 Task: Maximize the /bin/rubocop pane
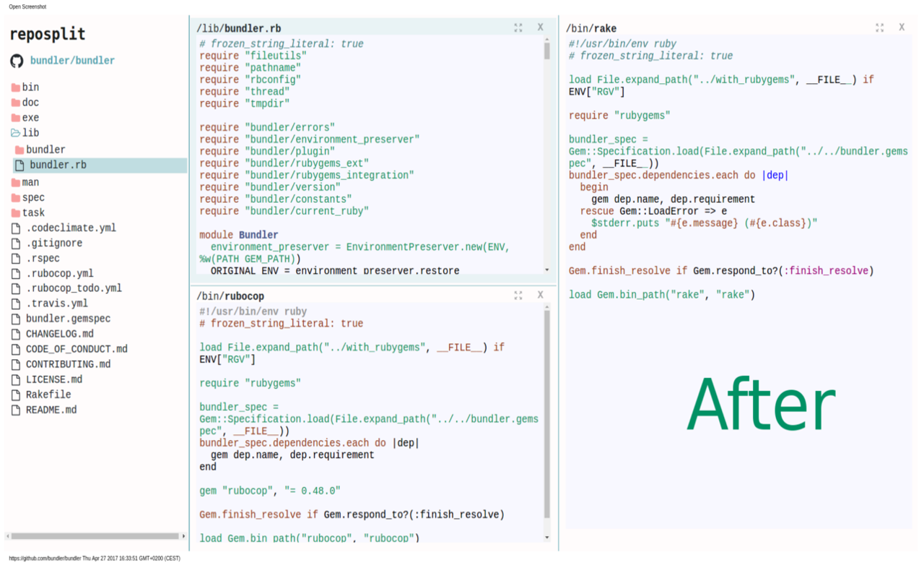518,296
